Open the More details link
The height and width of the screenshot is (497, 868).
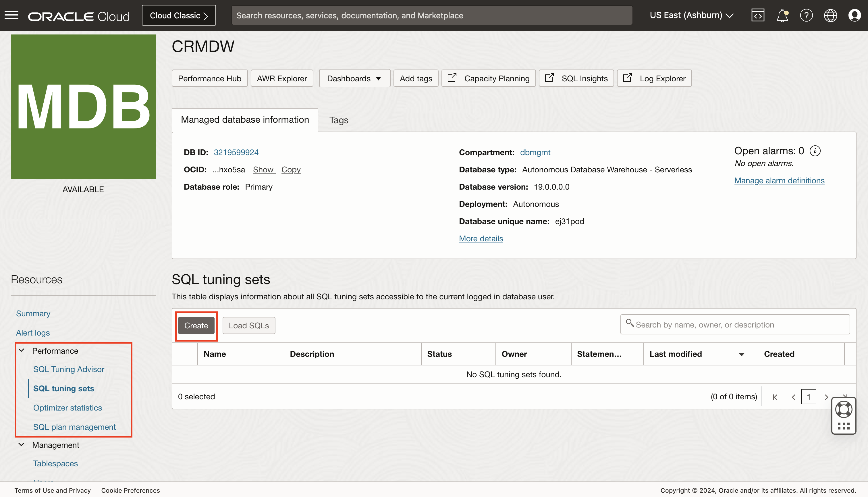pyautogui.click(x=481, y=239)
